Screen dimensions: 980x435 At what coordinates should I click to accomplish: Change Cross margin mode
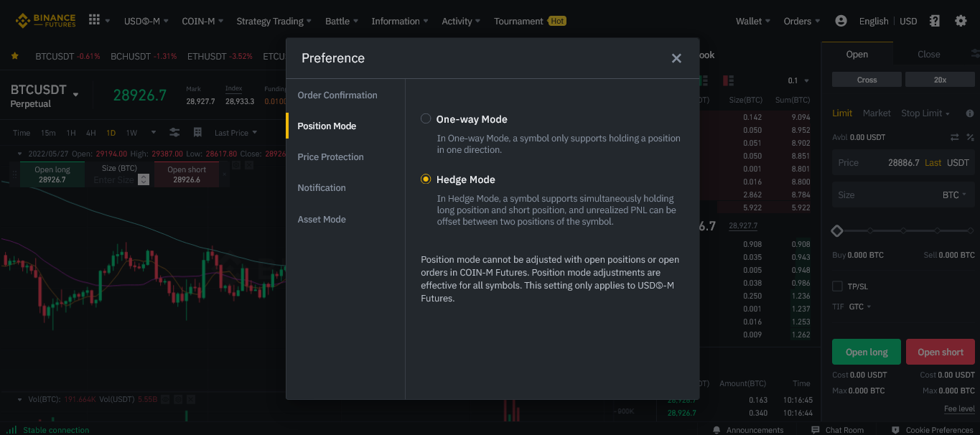tap(867, 80)
